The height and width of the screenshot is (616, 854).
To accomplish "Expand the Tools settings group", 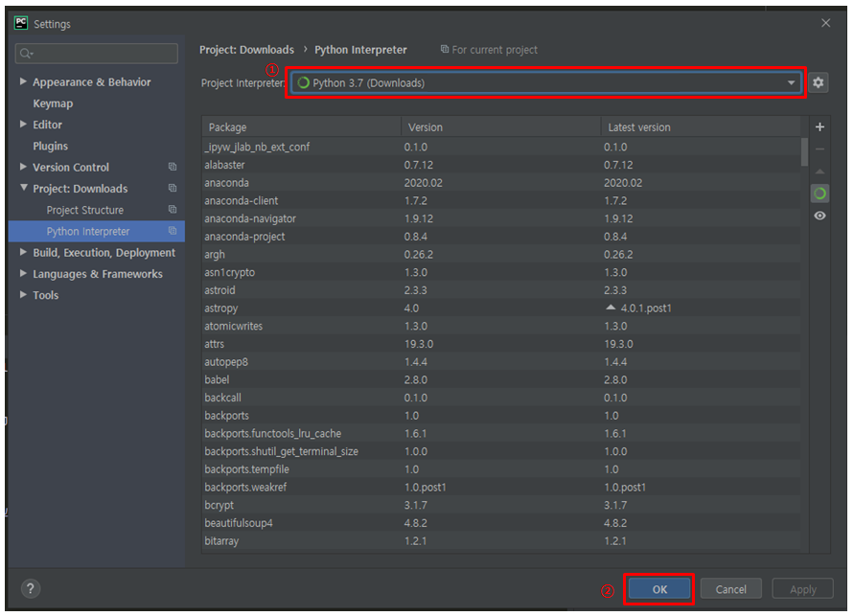I will (x=23, y=294).
